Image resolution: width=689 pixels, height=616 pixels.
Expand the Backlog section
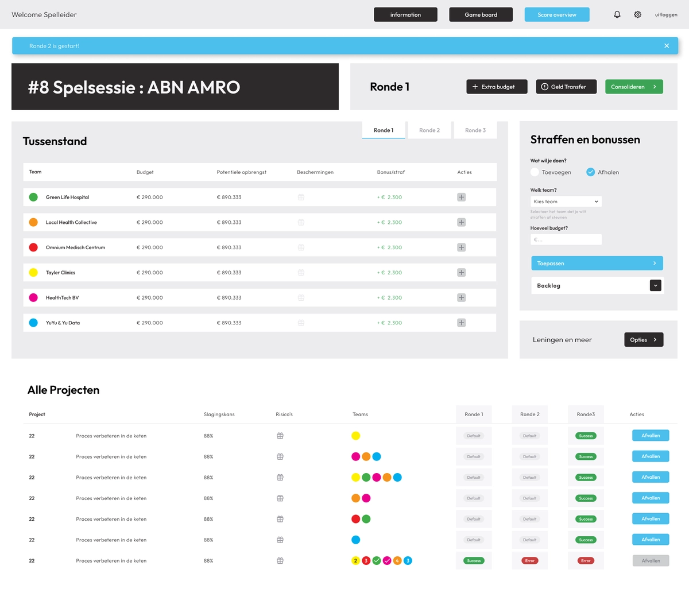[655, 285]
